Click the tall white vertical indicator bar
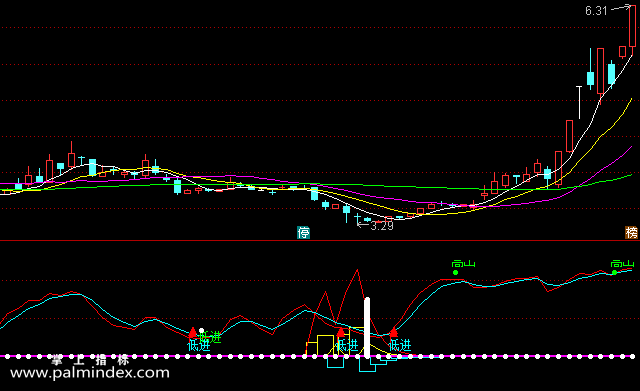Viewport: 640px width, 391px height. click(367, 327)
